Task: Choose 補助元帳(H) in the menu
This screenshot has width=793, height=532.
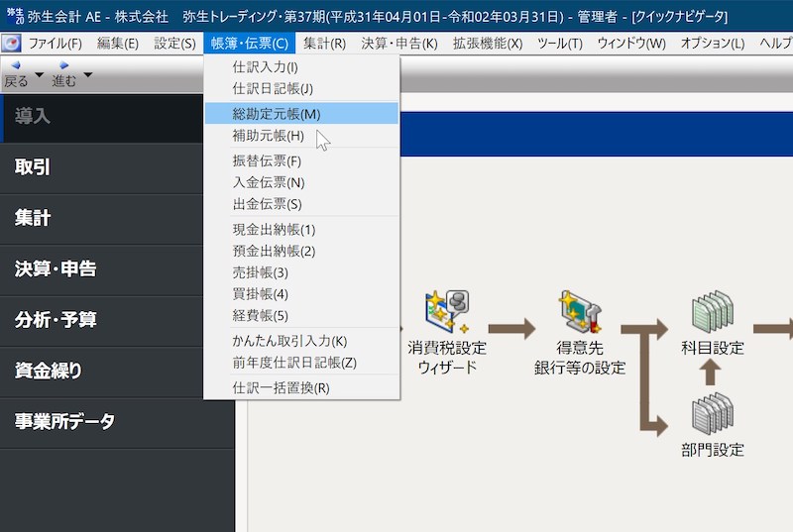Action: point(301,136)
